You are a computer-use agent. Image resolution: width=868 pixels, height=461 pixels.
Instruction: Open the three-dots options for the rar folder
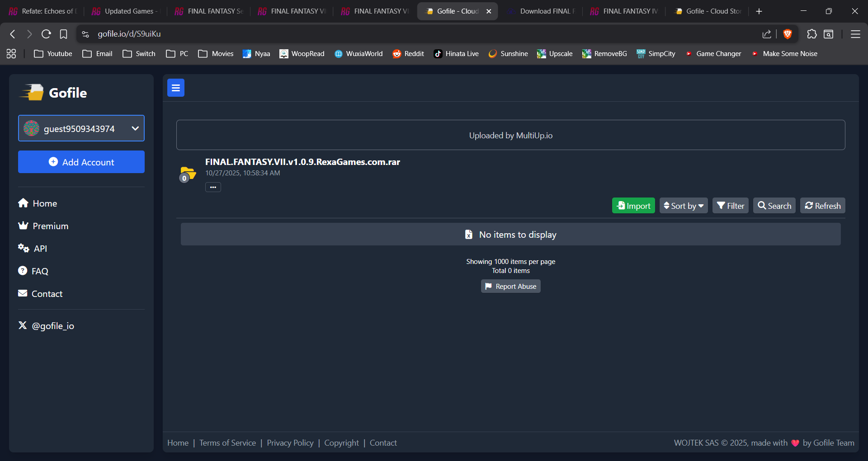(213, 187)
